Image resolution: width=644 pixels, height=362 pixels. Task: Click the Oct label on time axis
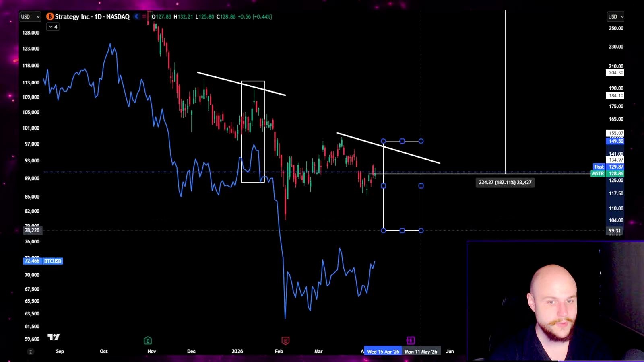pyautogui.click(x=104, y=352)
